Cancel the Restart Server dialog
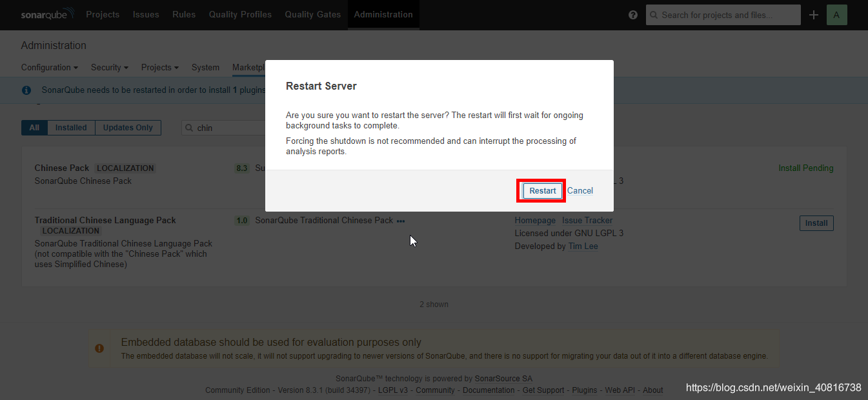Screen dimensions: 868x400 click(x=580, y=191)
